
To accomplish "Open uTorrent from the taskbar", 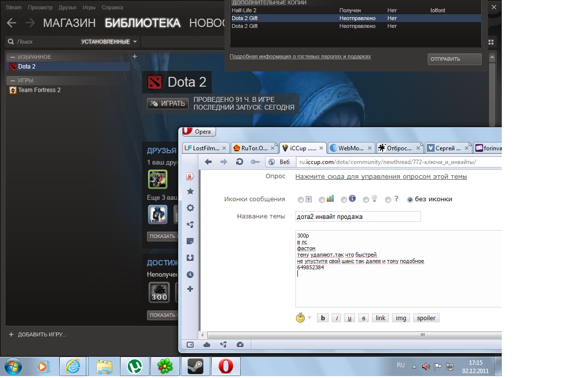I will pos(134,366).
